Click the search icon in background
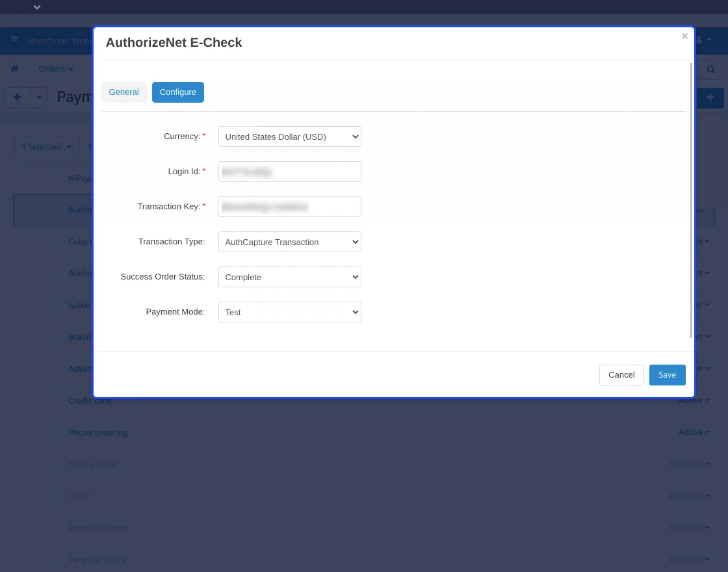Viewport: 728px width, 572px height. [711, 69]
